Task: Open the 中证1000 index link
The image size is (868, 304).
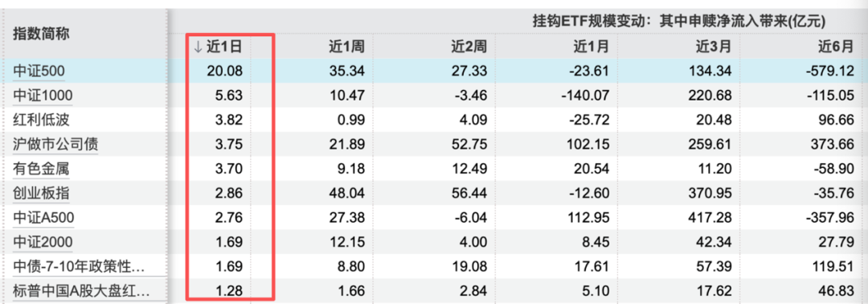Action: coord(43,96)
